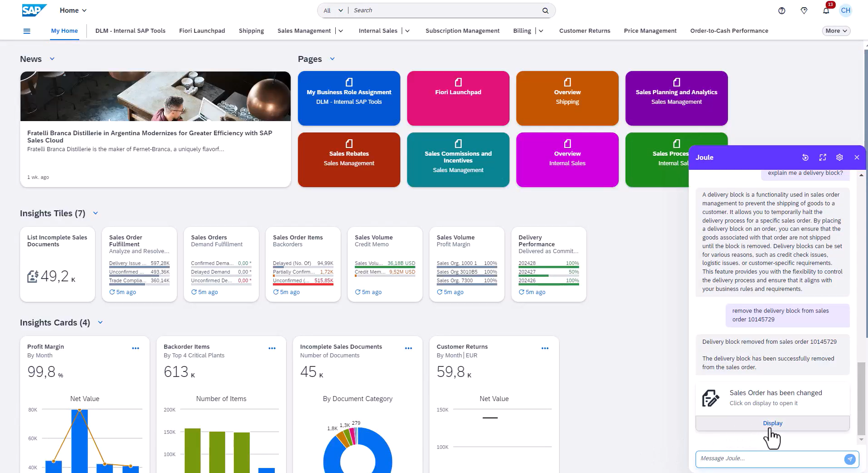This screenshot has height=473, width=868.
Task: Open Customer Returns card options menu
Action: (x=545, y=348)
